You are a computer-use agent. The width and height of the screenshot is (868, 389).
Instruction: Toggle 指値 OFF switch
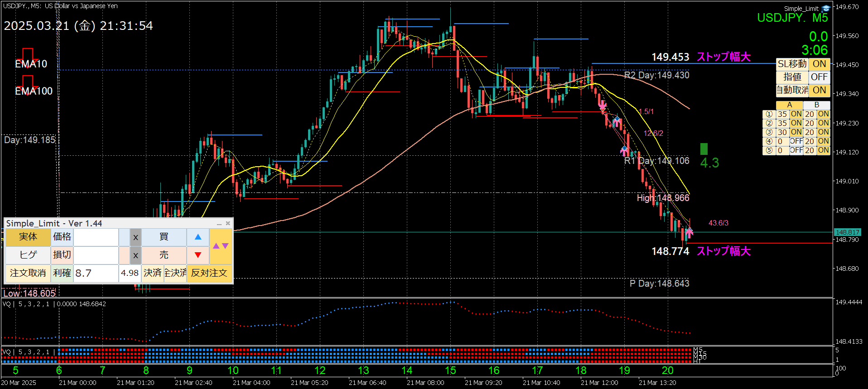click(819, 77)
